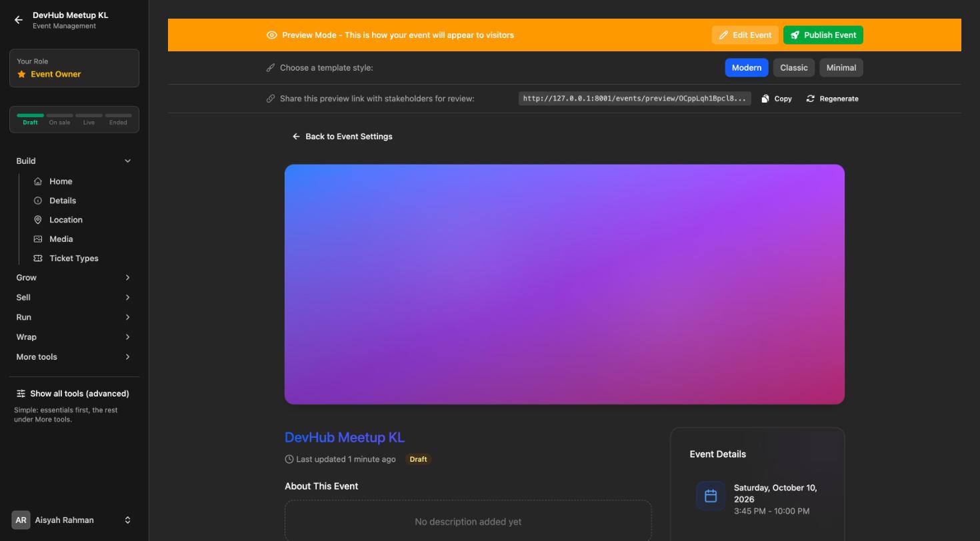Click the brush icon beside template style
Viewport: 980px width, 541px height.
coord(271,68)
